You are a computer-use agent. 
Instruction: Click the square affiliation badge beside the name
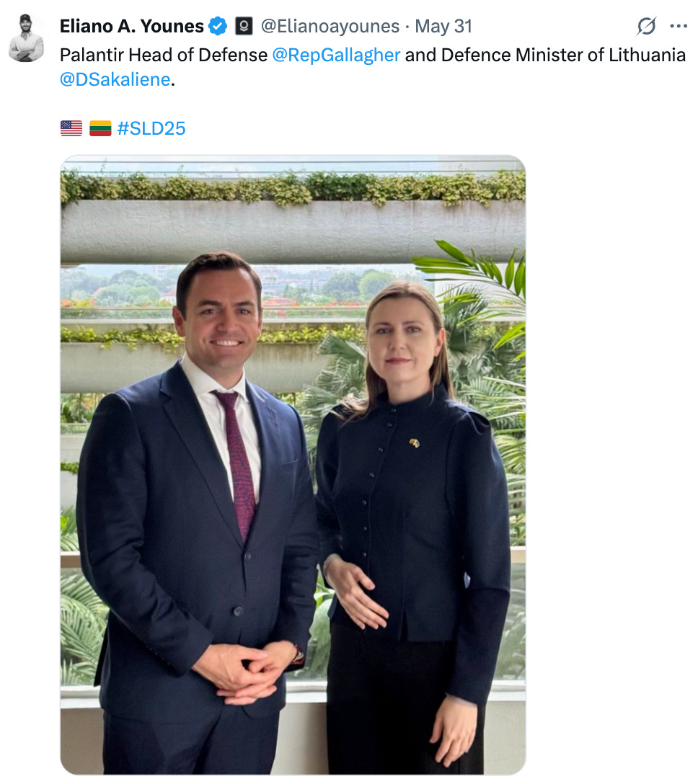tap(244, 26)
